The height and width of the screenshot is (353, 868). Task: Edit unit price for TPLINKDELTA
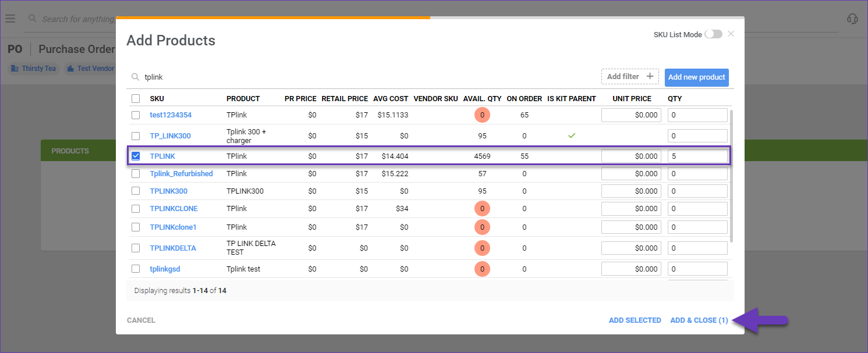point(631,248)
